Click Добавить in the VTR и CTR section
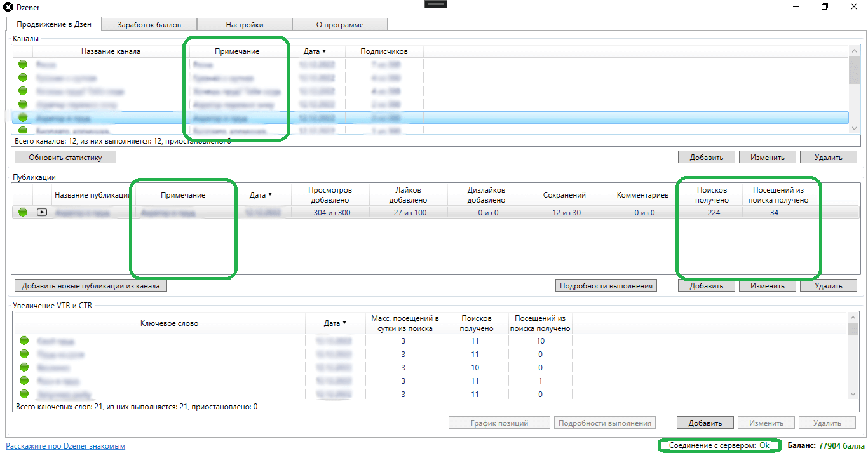The image size is (868, 453). (x=705, y=423)
